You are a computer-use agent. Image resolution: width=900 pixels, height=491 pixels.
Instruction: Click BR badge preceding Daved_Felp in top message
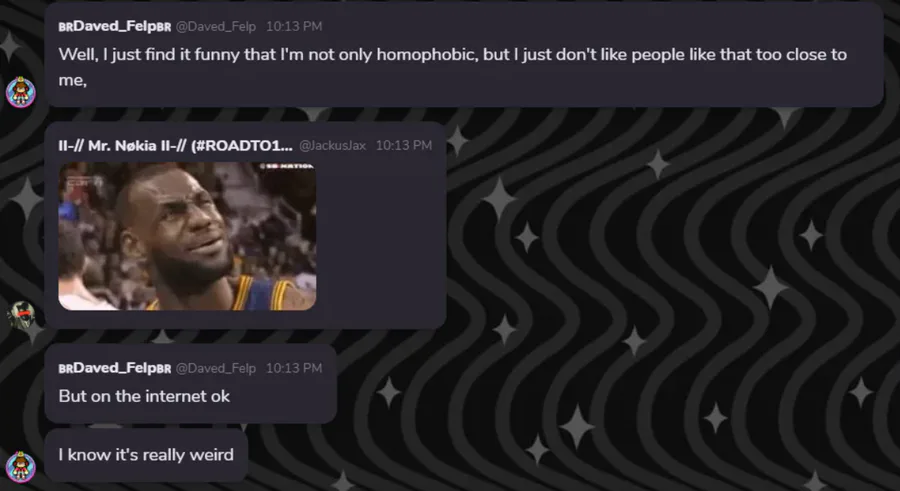[65, 27]
